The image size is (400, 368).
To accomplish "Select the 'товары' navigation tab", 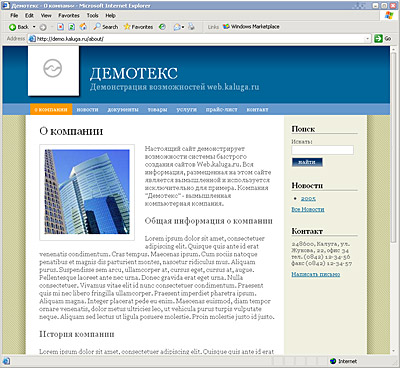I will click(157, 109).
